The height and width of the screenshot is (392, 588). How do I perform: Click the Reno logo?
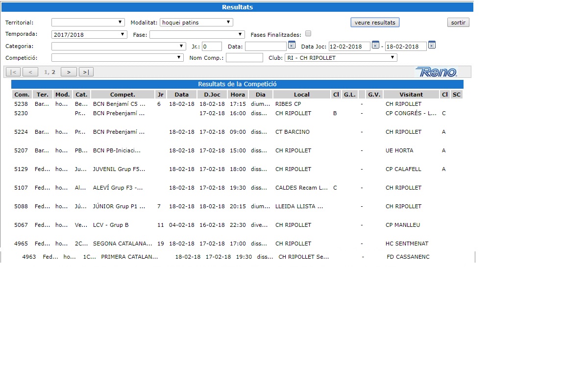(x=436, y=72)
